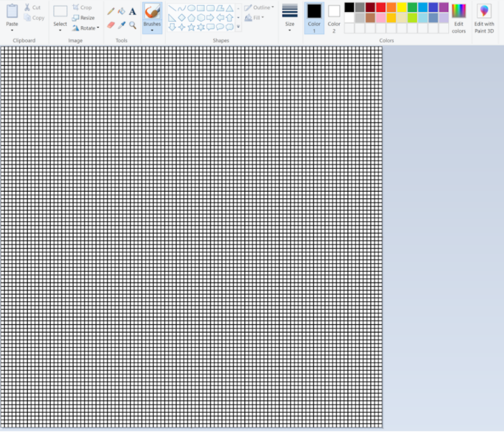Activate the Color 2 background box
The width and height of the screenshot is (504, 432).
tap(334, 18)
